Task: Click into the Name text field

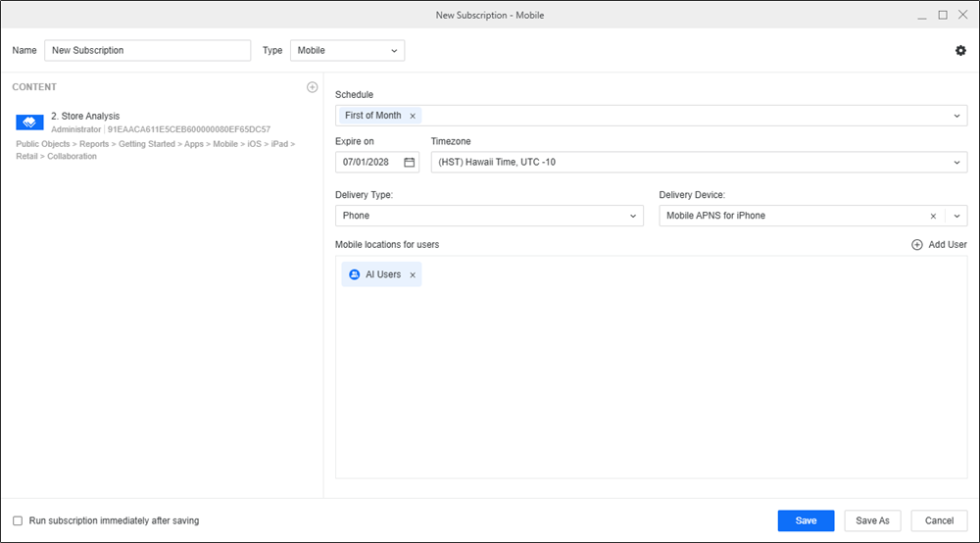Action: tap(147, 50)
